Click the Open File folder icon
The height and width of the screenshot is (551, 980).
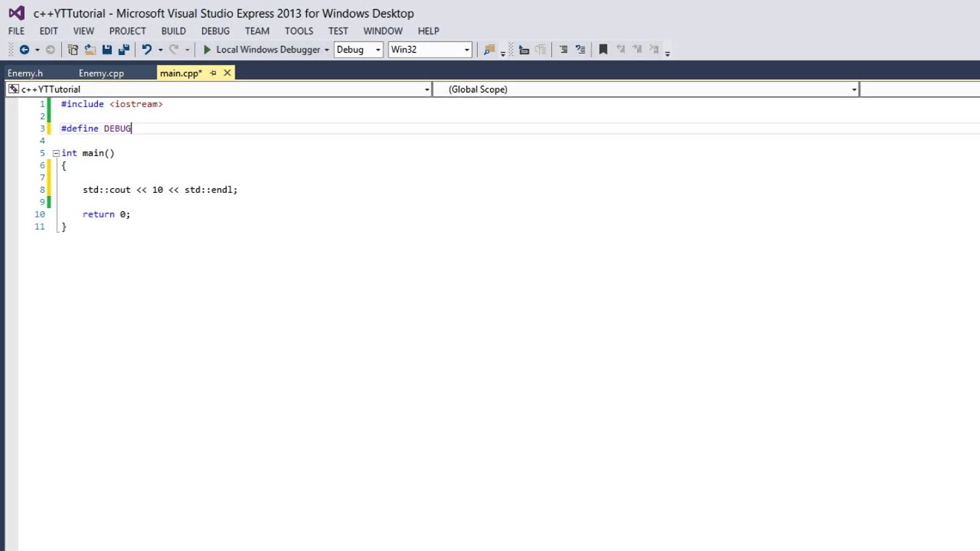click(90, 50)
